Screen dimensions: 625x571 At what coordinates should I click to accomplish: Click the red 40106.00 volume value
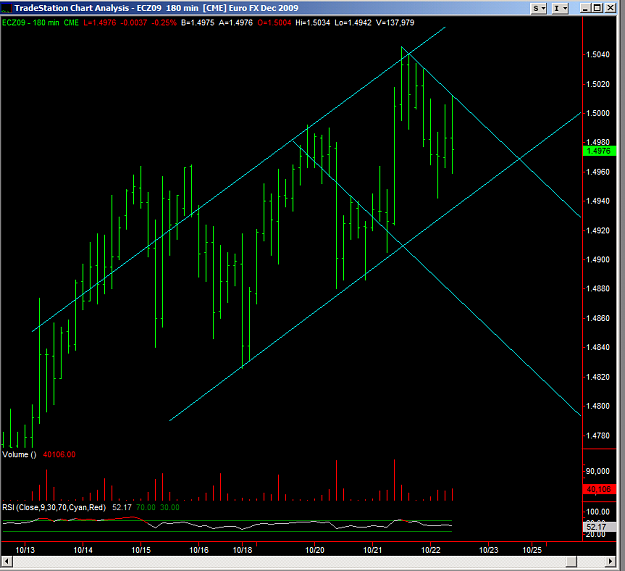click(59, 455)
